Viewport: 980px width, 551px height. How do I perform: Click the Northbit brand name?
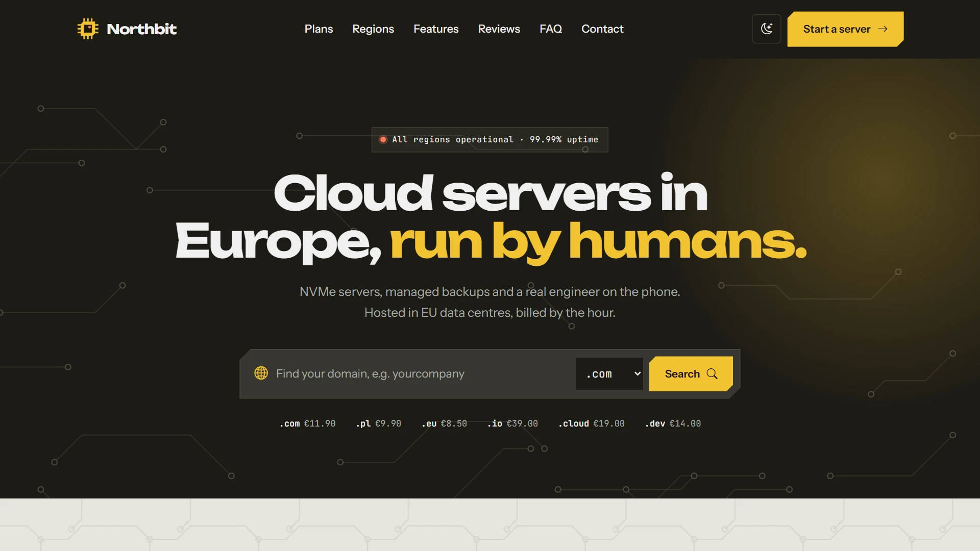click(x=141, y=29)
